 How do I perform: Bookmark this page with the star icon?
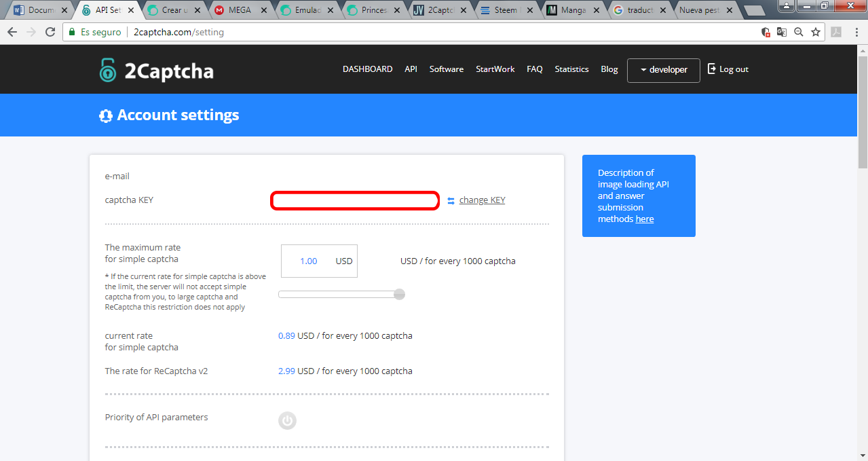click(816, 32)
